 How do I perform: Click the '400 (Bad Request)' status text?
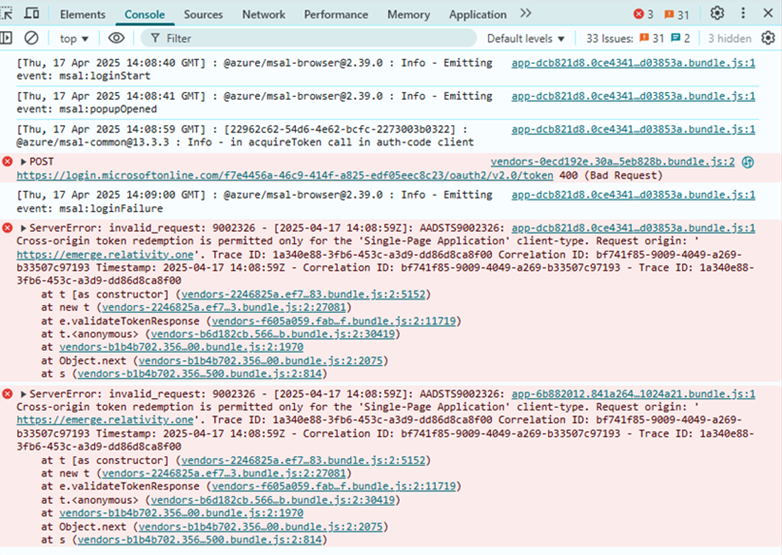[x=610, y=176]
